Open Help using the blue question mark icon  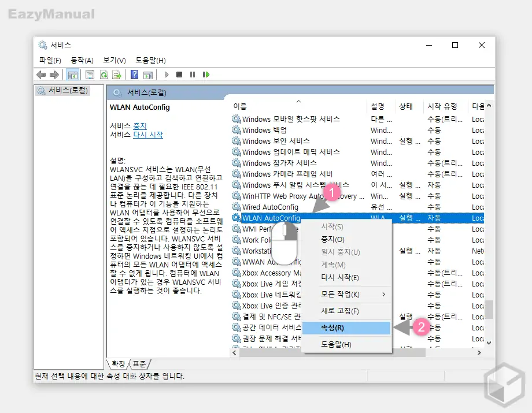pos(135,74)
